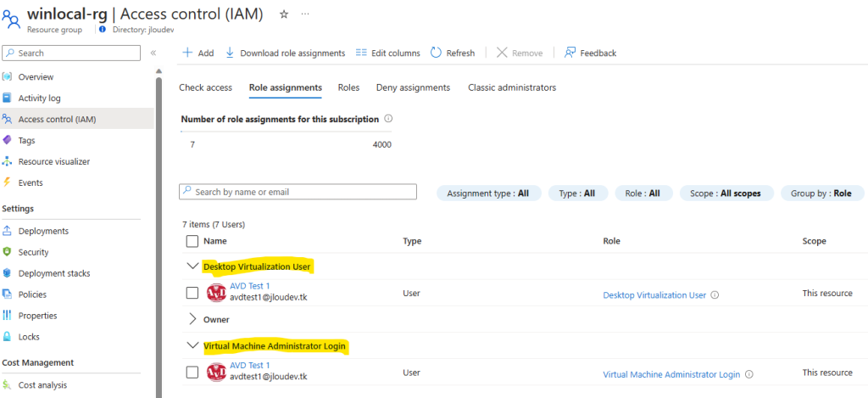Click info icon next to role assignments count
The width and height of the screenshot is (868, 398).
(388, 119)
